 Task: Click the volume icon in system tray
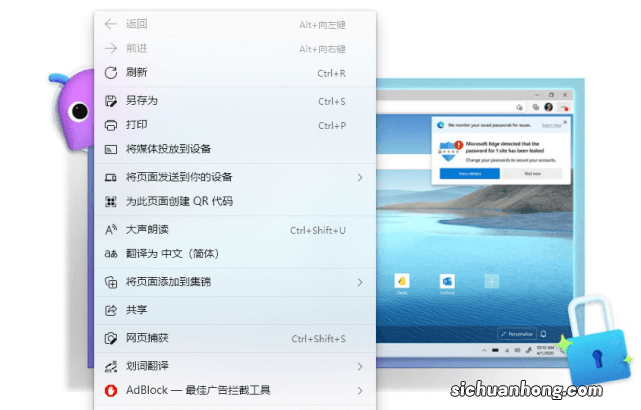tap(518, 350)
